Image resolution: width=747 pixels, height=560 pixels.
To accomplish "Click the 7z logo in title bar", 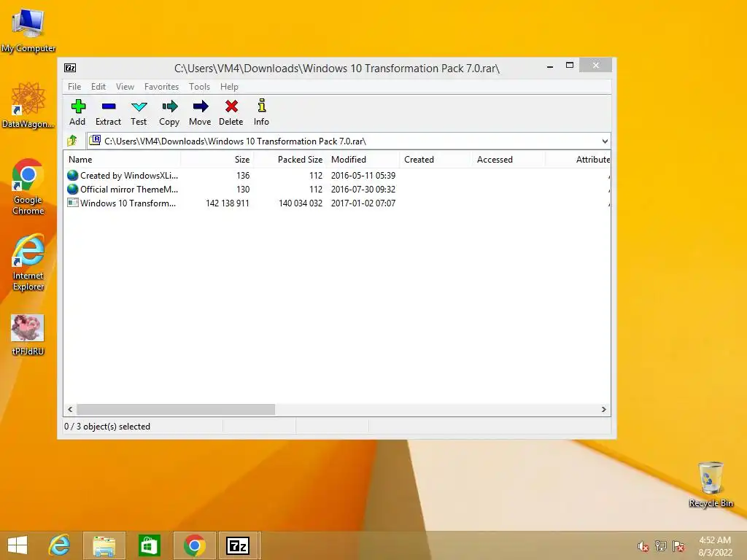I will 70,68.
